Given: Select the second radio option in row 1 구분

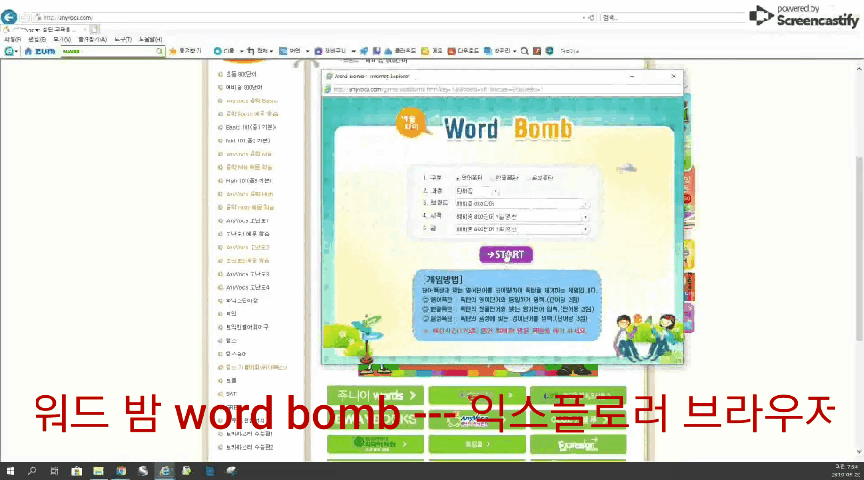Looking at the screenshot, I should [492, 178].
